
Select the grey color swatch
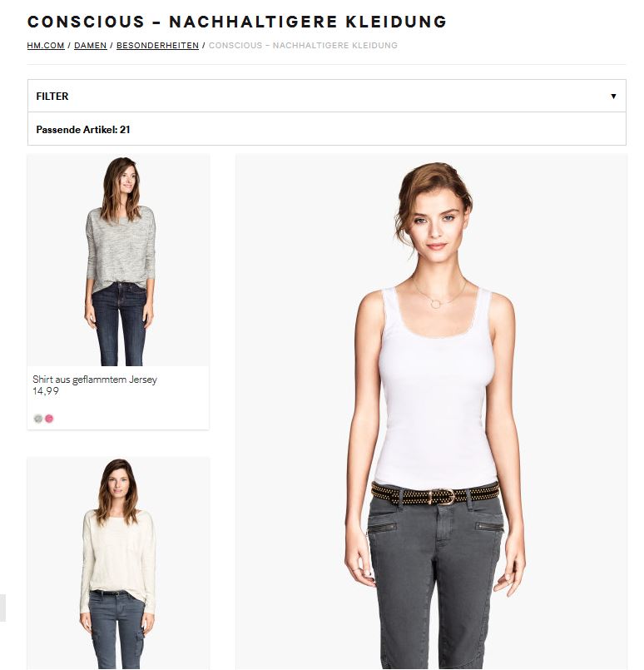click(38, 419)
